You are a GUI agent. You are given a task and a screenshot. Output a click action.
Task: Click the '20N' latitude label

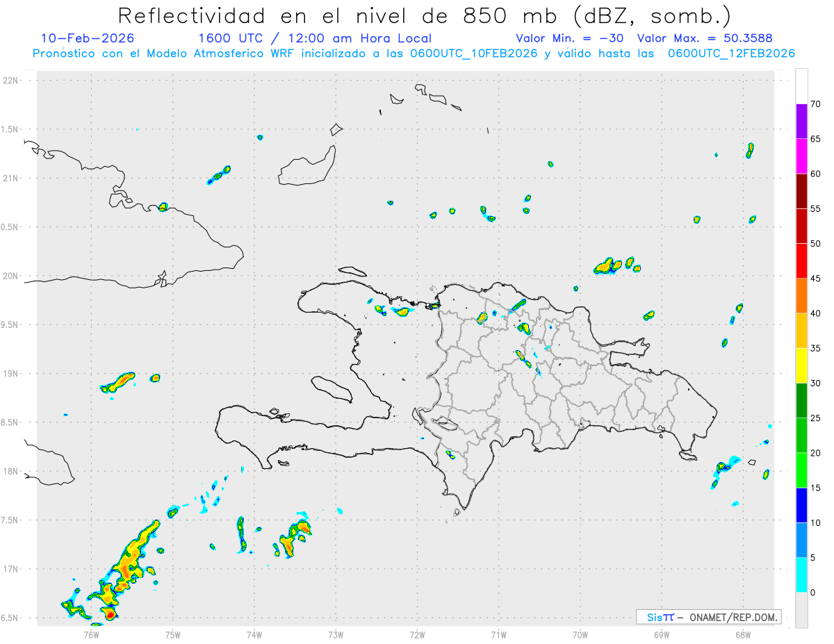pos(10,276)
